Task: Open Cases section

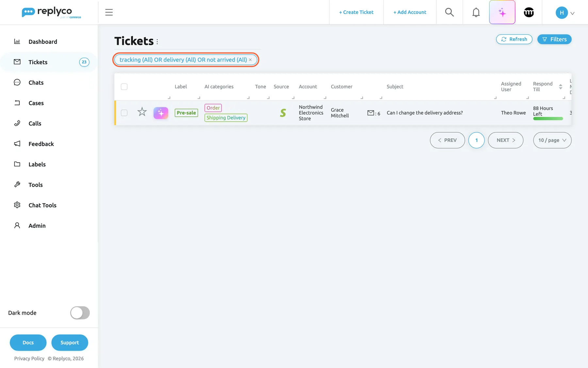Action: [36, 103]
